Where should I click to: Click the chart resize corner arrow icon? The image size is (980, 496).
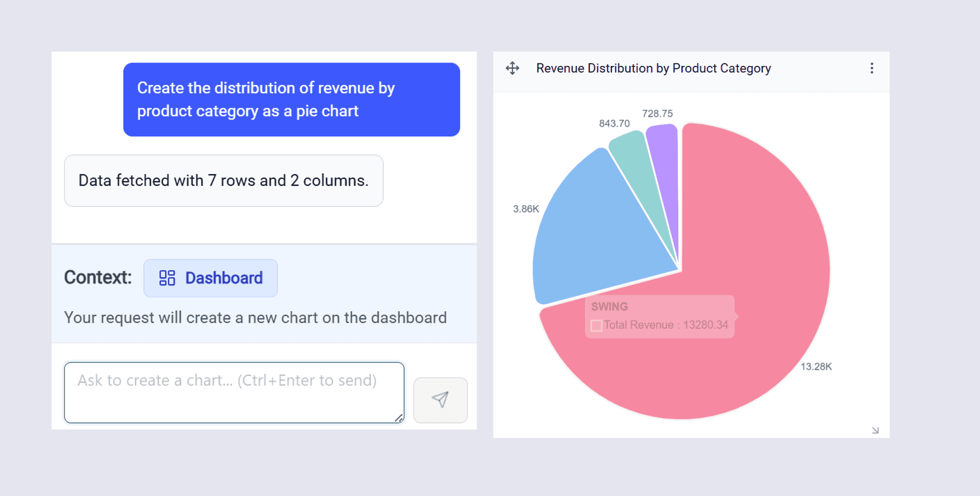[x=875, y=430]
